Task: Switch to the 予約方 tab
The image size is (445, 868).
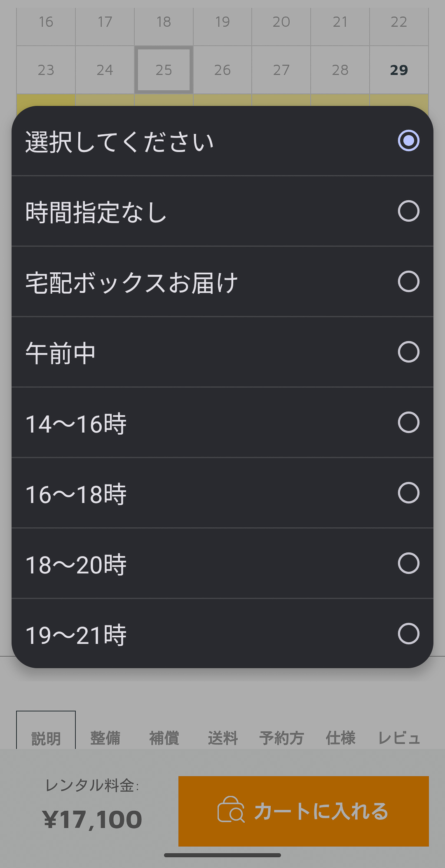Action: (281, 738)
